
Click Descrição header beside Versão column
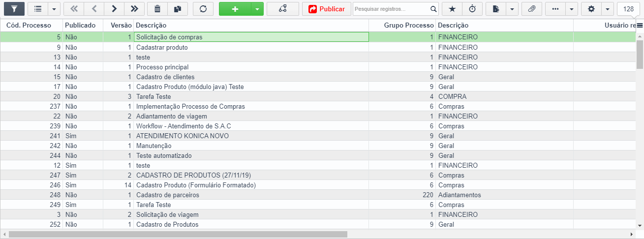[x=251, y=25]
